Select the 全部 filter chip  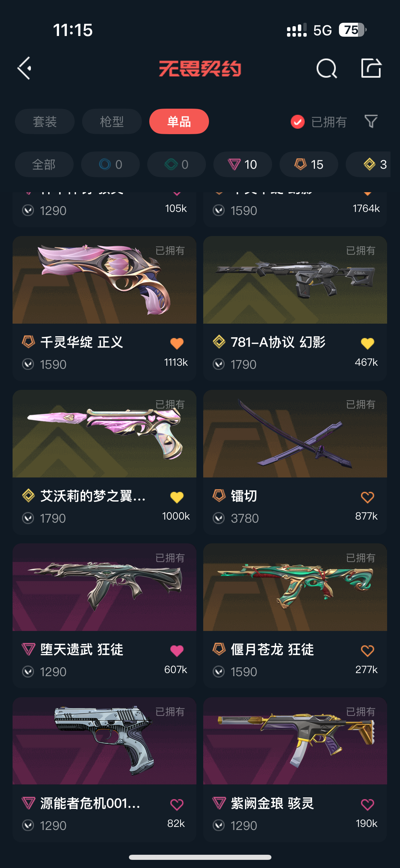click(44, 164)
